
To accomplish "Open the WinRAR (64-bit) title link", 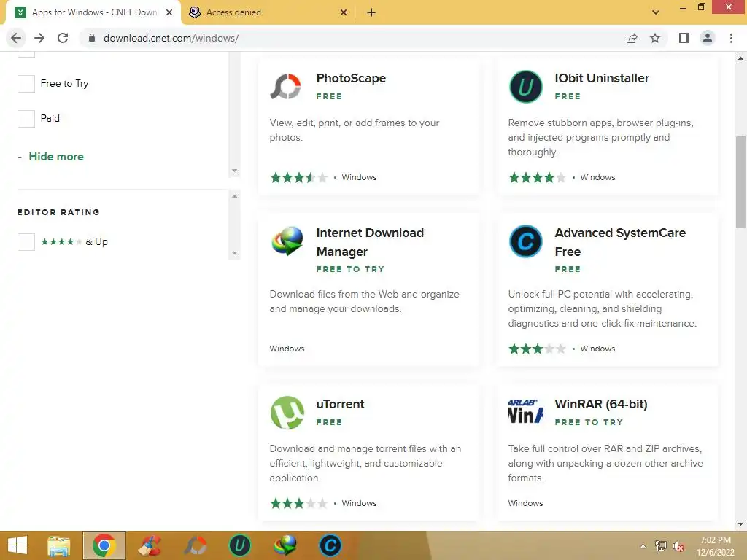I will [601, 404].
